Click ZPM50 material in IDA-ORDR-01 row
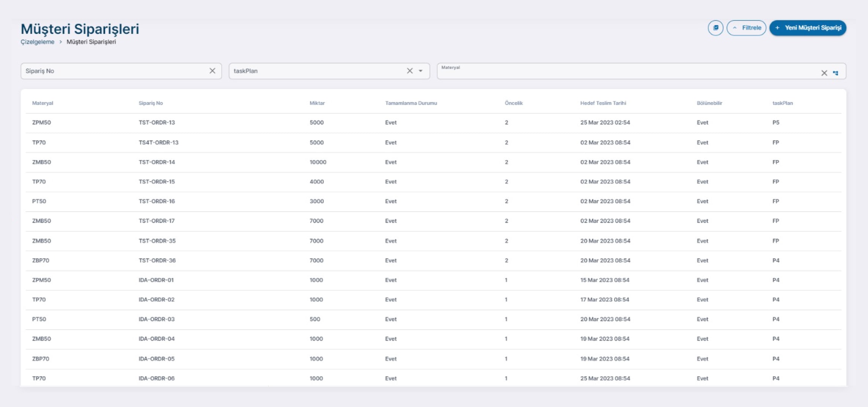This screenshot has width=868, height=407. (x=41, y=280)
